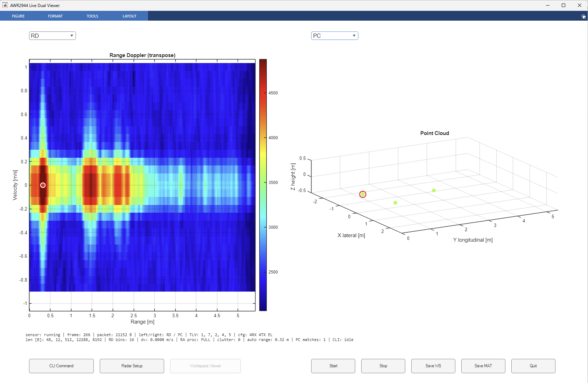This screenshot has width=588, height=383.
Task: Select the LAYOUT tab
Action: coord(129,16)
